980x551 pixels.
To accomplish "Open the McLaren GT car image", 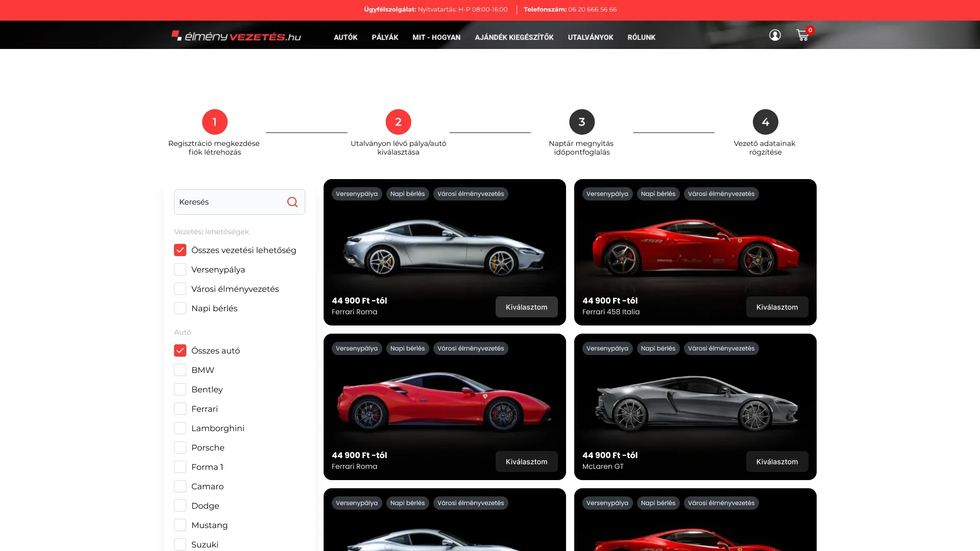I will pos(695,403).
